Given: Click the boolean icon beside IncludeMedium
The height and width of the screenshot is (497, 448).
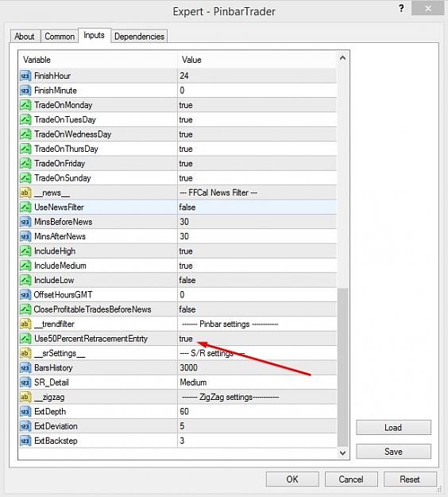Looking at the screenshot, I should click(25, 266).
